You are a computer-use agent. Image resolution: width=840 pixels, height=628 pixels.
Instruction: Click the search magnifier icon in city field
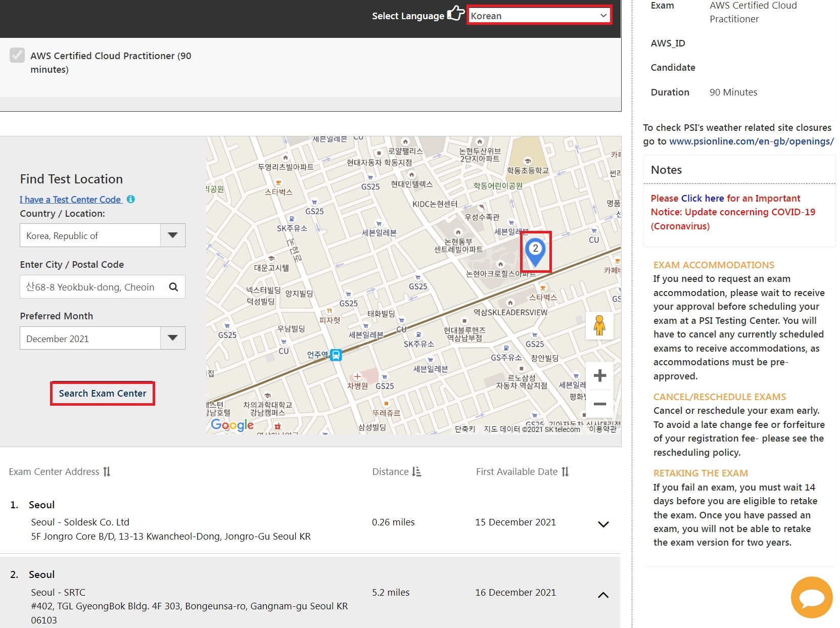click(173, 287)
